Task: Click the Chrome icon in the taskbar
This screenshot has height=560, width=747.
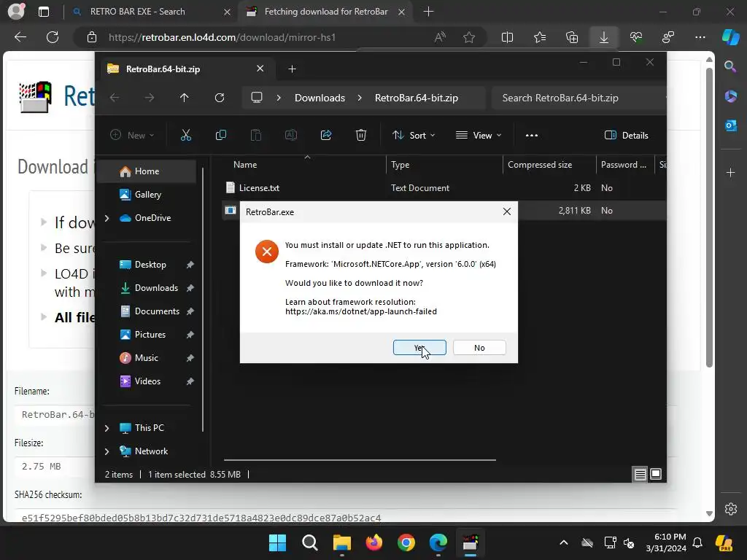Action: coord(406,542)
